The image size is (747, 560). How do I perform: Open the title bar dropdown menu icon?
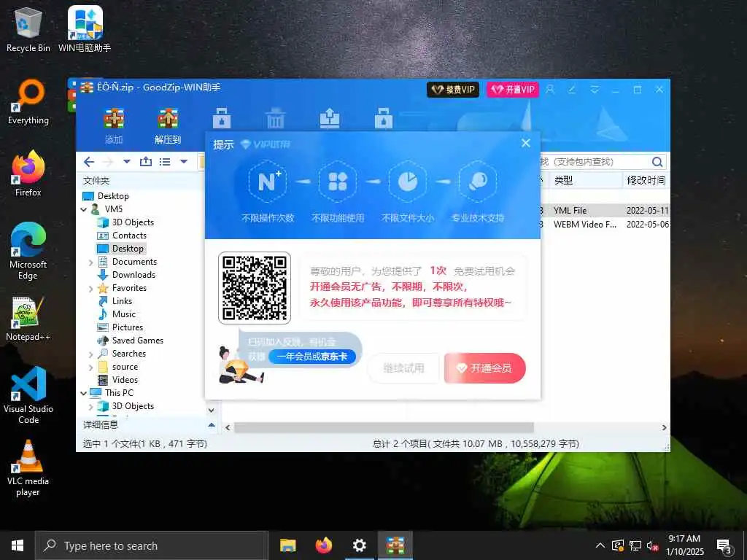tap(594, 90)
